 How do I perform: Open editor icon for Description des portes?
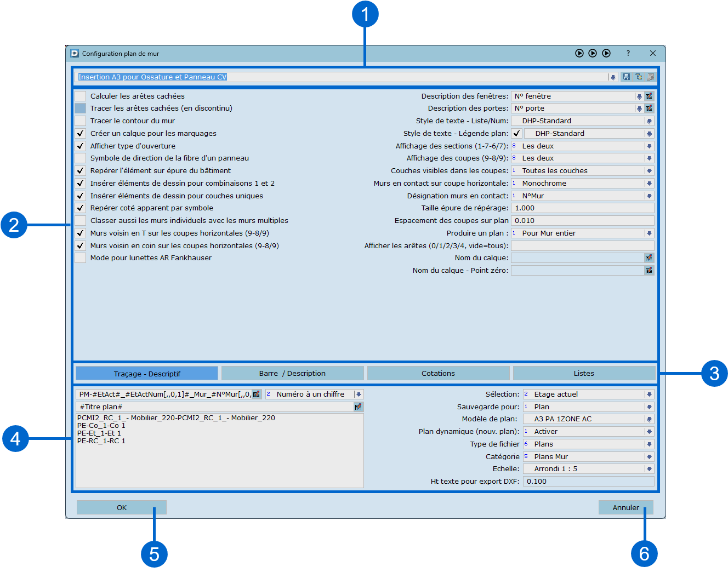649,108
